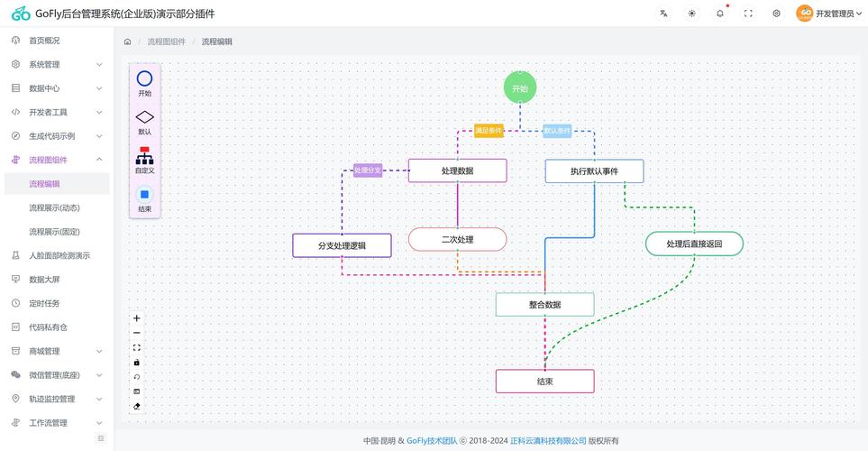
Task: Click the 处理分支 edge label
Action: (368, 170)
